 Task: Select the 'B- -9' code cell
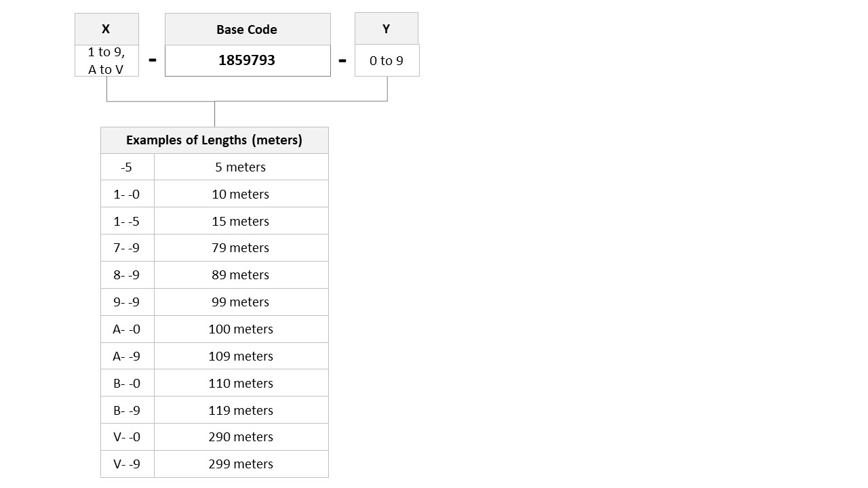point(127,410)
